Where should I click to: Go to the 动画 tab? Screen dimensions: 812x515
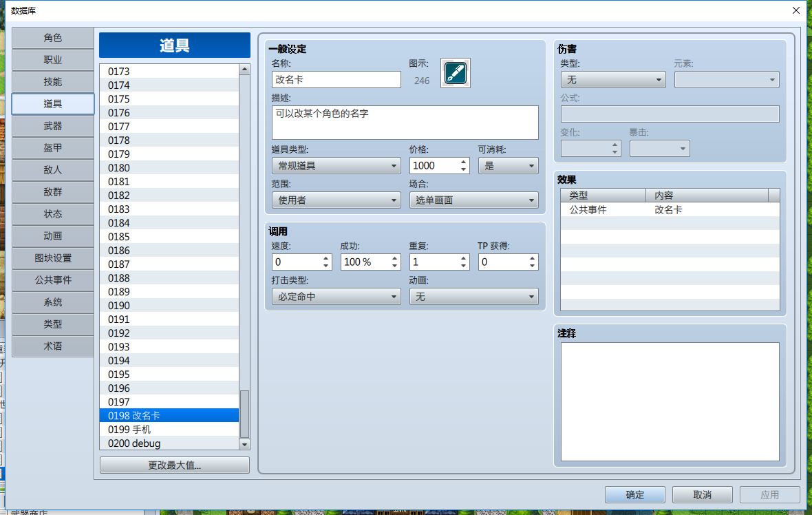[53, 235]
